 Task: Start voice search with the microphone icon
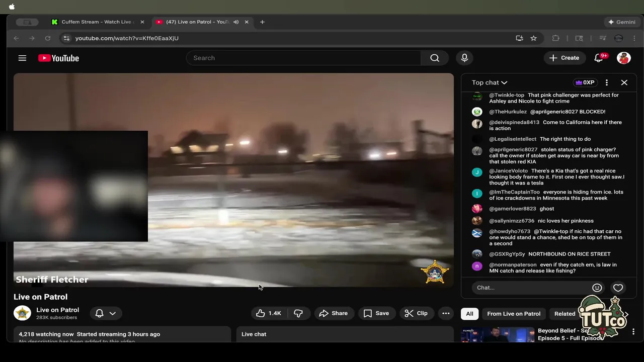click(x=464, y=58)
